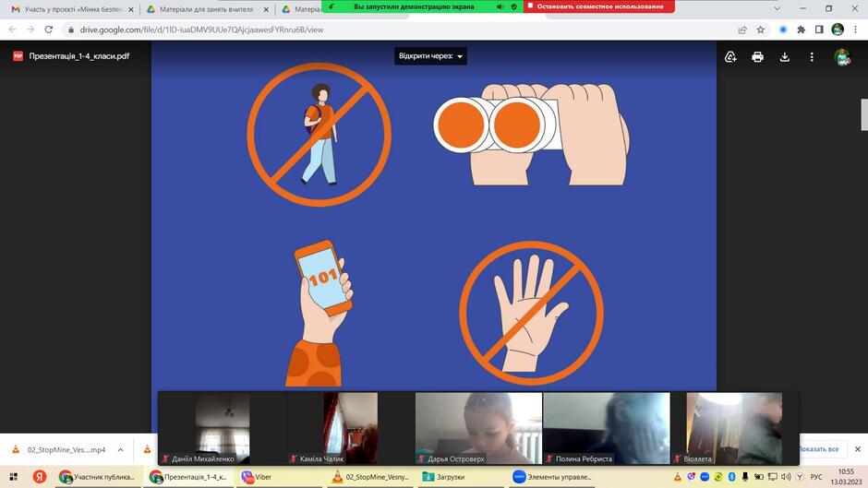Open 'Элементы управле...' Zoom taskbar item
The image size is (868, 488).
(x=552, y=476)
